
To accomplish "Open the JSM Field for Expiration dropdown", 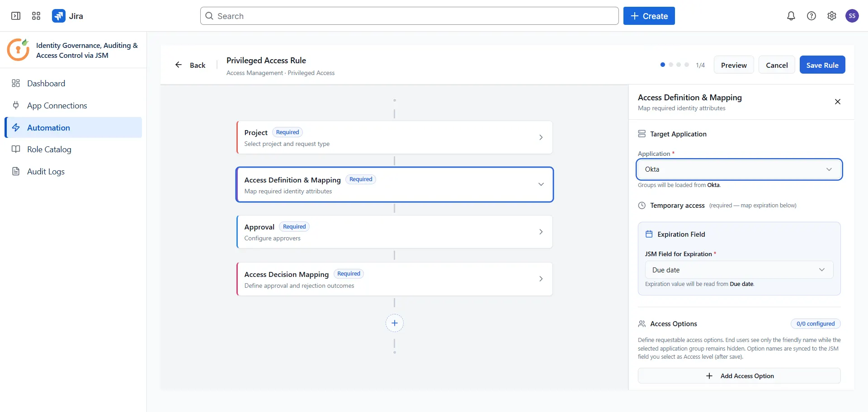I will click(x=739, y=270).
